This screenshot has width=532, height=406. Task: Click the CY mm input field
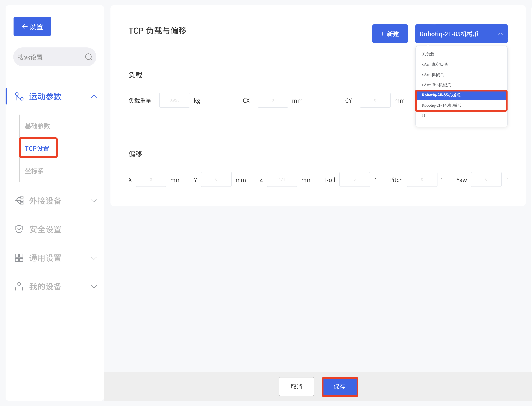tap(375, 100)
